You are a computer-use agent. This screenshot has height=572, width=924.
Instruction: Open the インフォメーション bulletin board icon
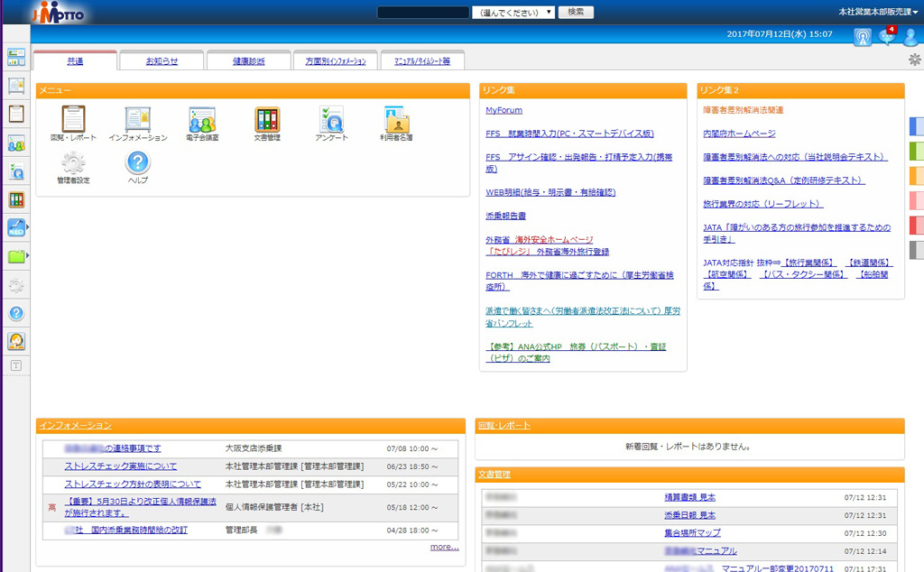(138, 119)
